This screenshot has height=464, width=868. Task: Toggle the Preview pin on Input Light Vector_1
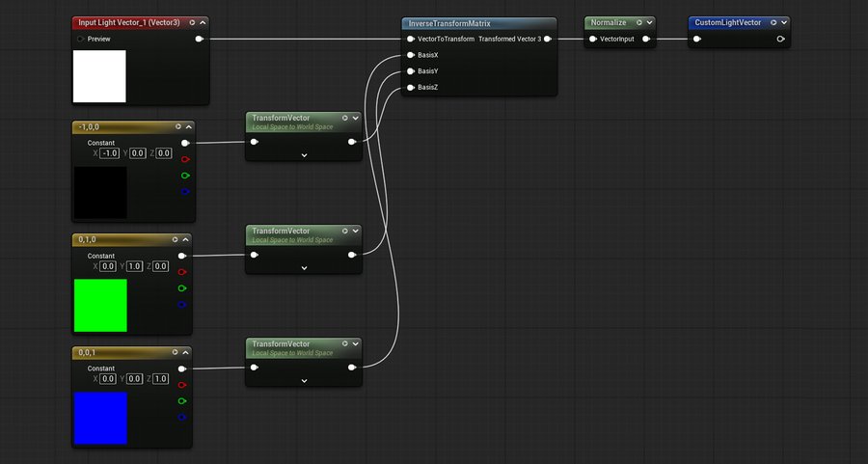pos(81,40)
